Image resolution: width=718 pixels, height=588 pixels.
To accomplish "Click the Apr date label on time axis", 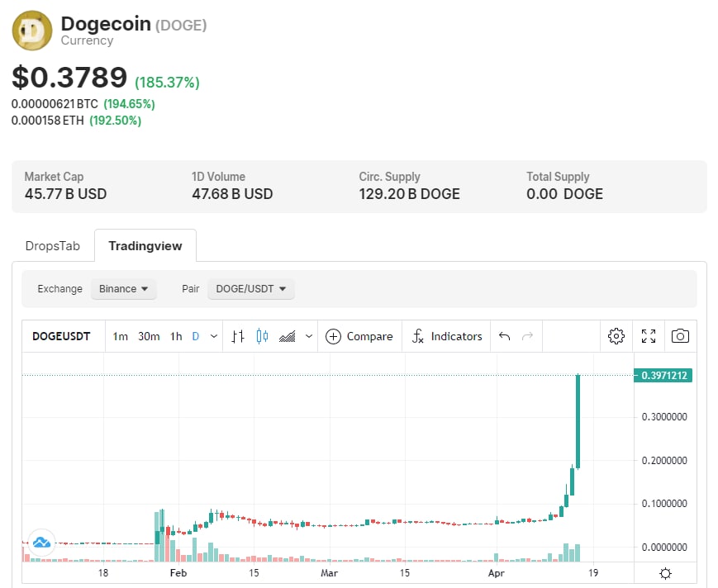I will click(497, 573).
